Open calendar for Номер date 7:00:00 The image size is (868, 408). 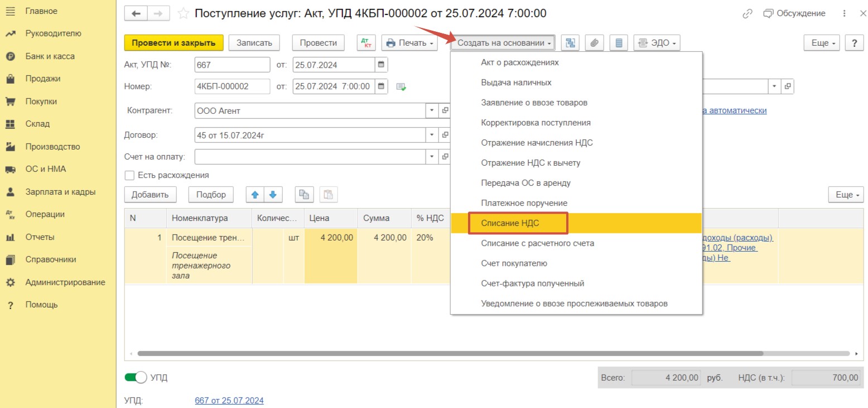pos(381,86)
